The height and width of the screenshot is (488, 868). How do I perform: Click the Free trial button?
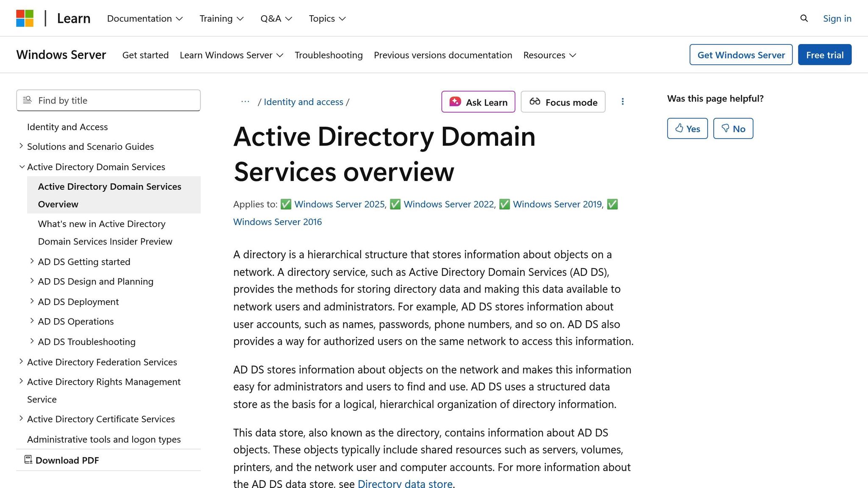(x=824, y=55)
